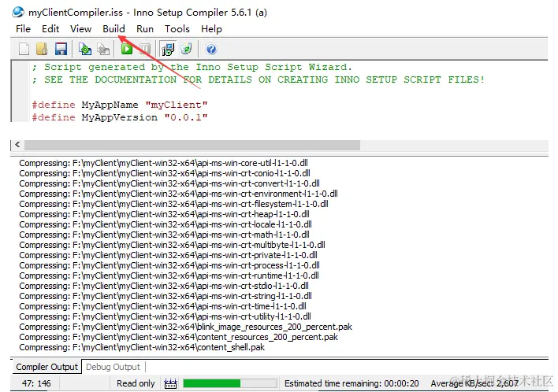558x392 pixels.
Task: Select the api-ms-win-crt-filesystem output line
Action: tap(173, 204)
